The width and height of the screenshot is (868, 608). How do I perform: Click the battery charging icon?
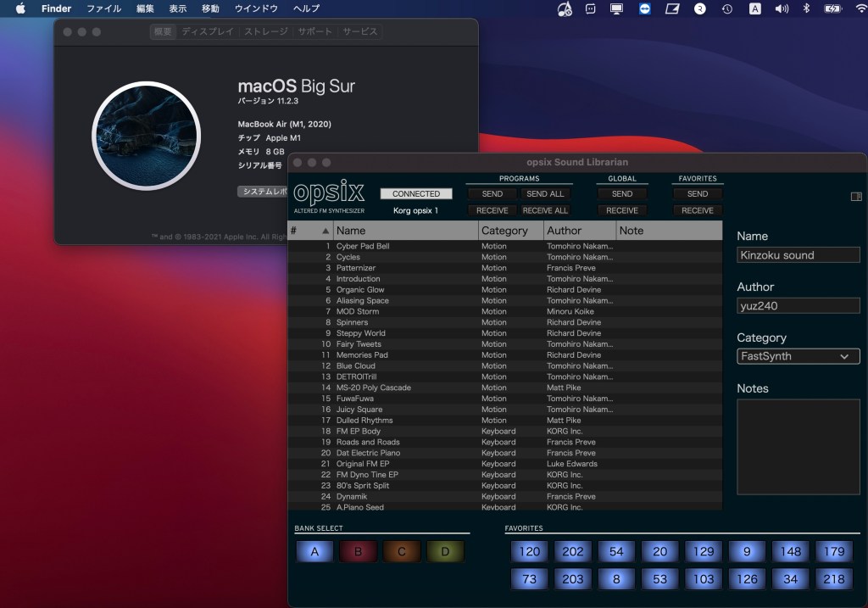[x=834, y=8]
